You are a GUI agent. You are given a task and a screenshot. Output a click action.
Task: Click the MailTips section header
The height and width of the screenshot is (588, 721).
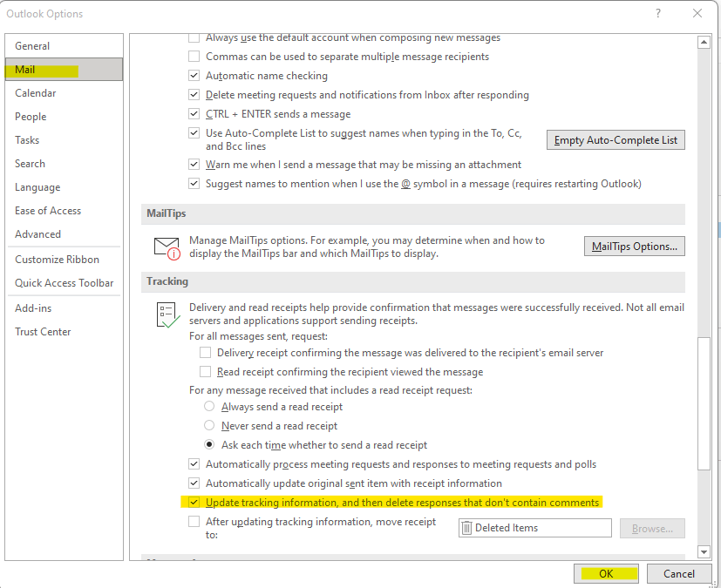[413, 213]
